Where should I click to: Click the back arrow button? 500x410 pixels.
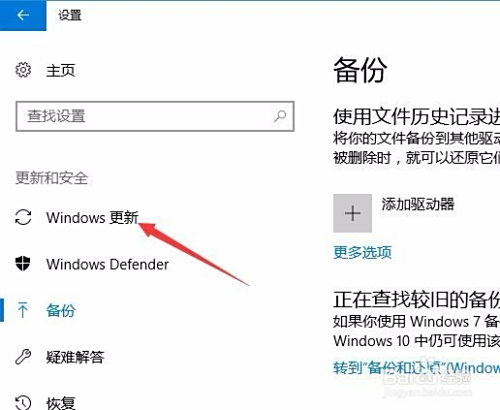tap(23, 15)
